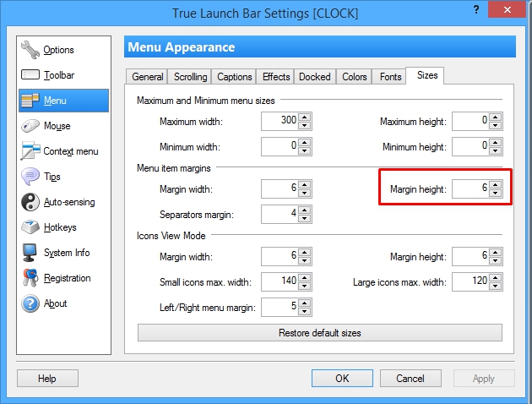This screenshot has width=532, height=404.
Task: Switch to the Docked tab
Action: pos(314,77)
